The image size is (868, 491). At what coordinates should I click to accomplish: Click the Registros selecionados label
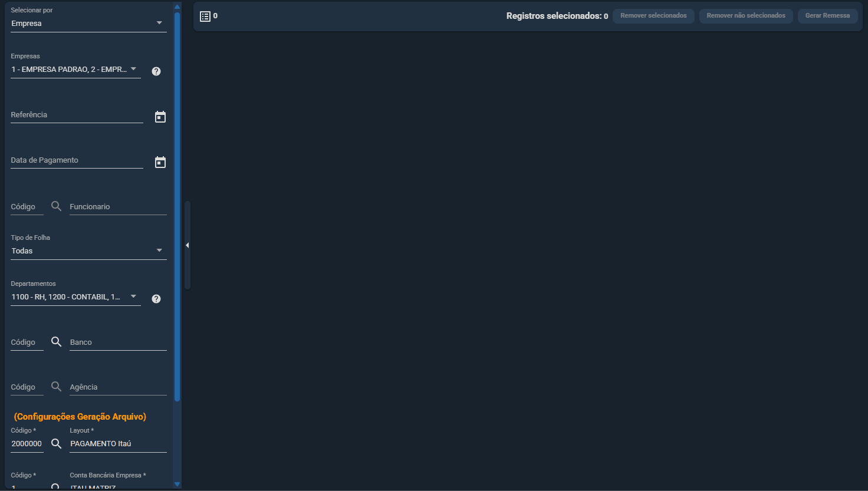coord(554,16)
